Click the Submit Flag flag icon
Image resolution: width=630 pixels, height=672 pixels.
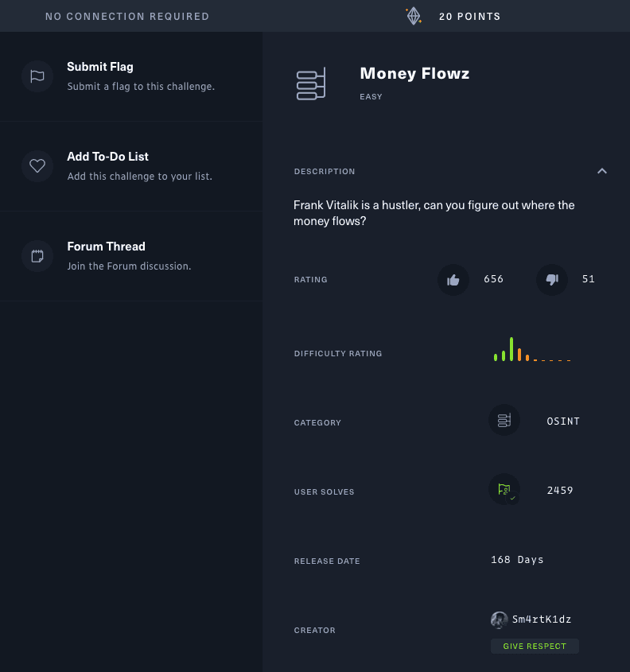click(37, 76)
